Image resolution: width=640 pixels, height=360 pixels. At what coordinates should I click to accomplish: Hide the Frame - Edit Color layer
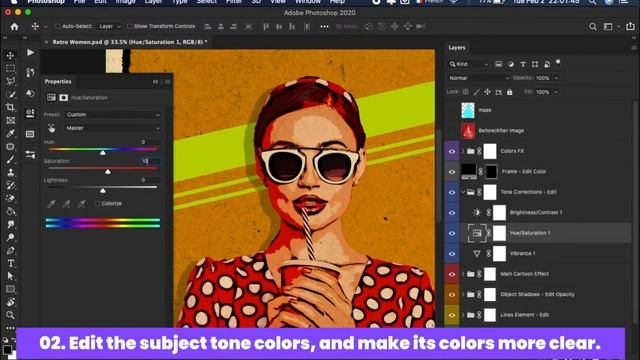pyautogui.click(x=452, y=172)
